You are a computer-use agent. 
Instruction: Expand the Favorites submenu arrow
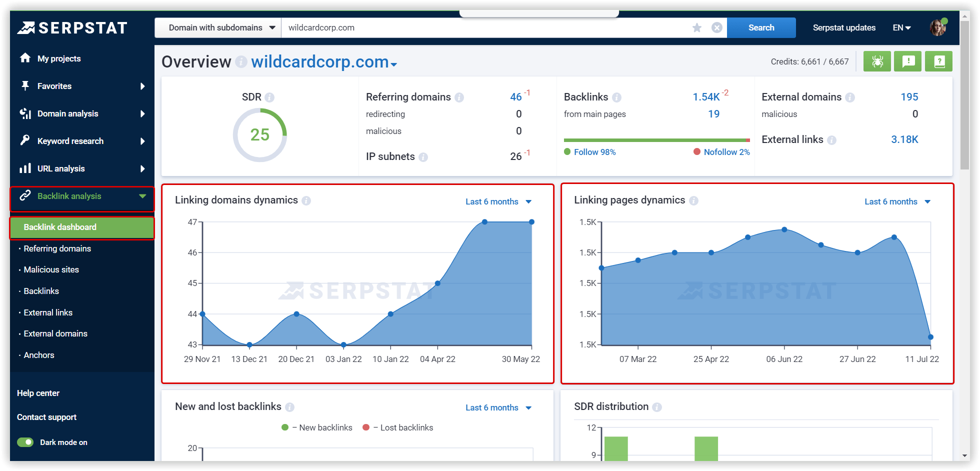142,86
